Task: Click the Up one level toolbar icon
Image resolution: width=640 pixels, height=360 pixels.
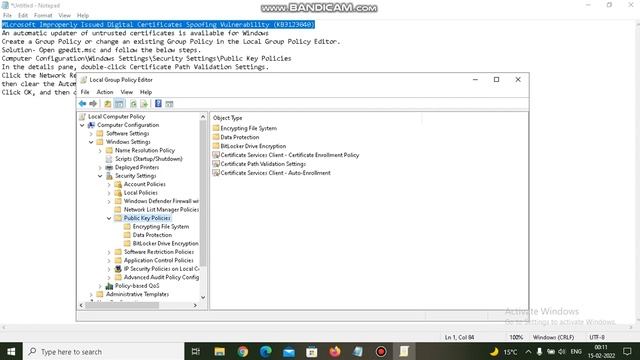Action: [x=107, y=104]
